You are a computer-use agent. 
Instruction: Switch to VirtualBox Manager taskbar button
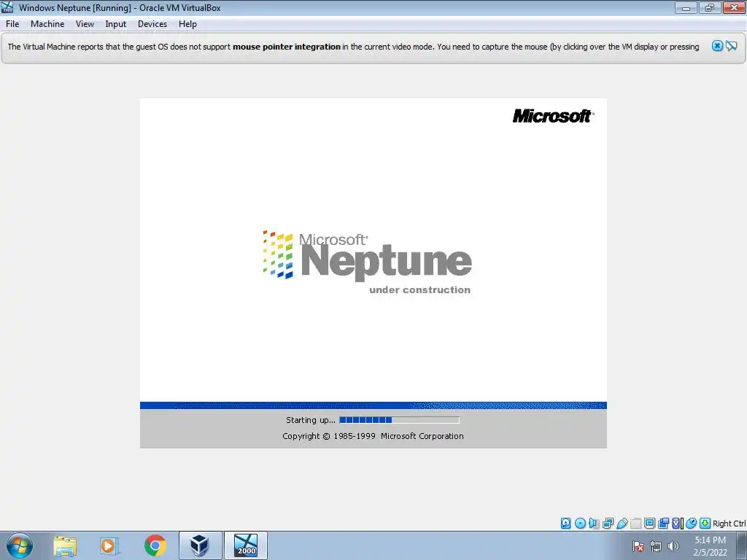200,545
